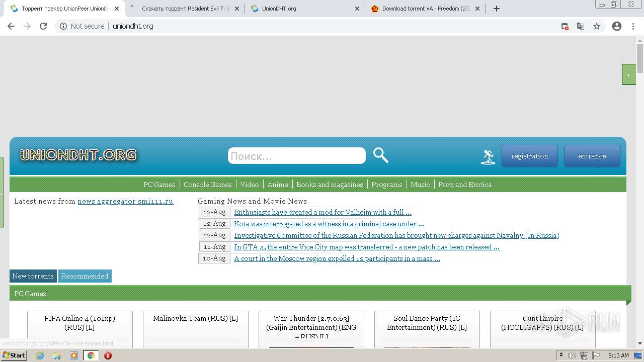The width and height of the screenshot is (644, 362).
Task: Click the network tray icon
Action: point(584,355)
